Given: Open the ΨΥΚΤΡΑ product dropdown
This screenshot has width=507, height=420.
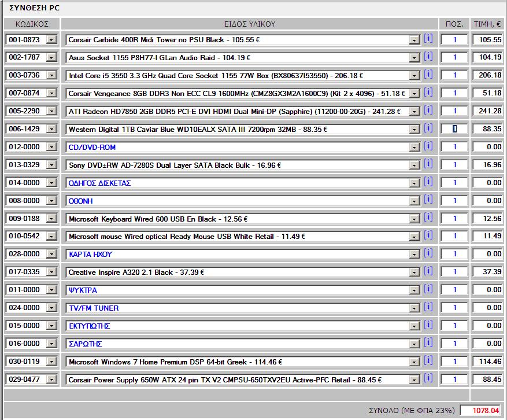Looking at the screenshot, I should point(414,290).
